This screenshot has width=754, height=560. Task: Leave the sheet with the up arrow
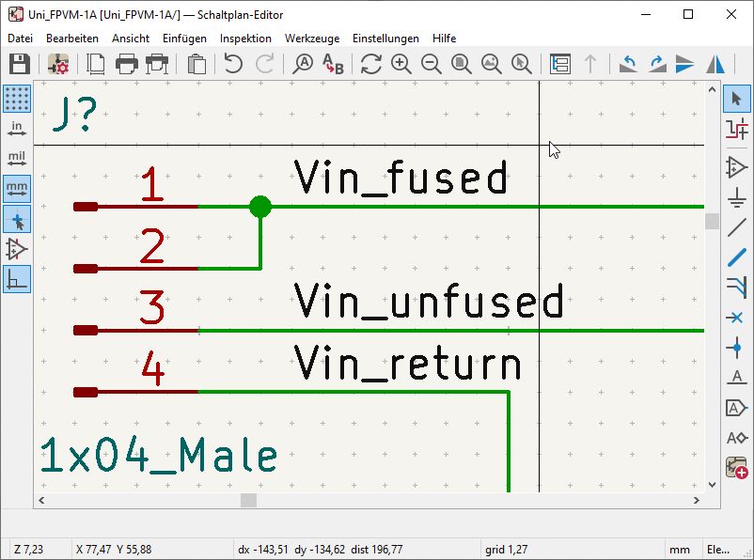590,64
